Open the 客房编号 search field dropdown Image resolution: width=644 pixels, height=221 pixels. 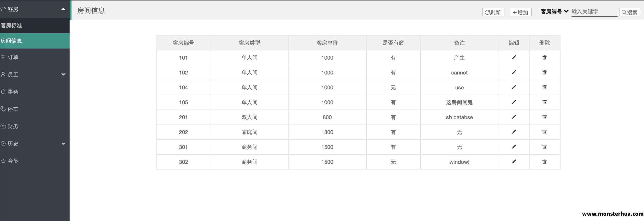[x=555, y=12]
